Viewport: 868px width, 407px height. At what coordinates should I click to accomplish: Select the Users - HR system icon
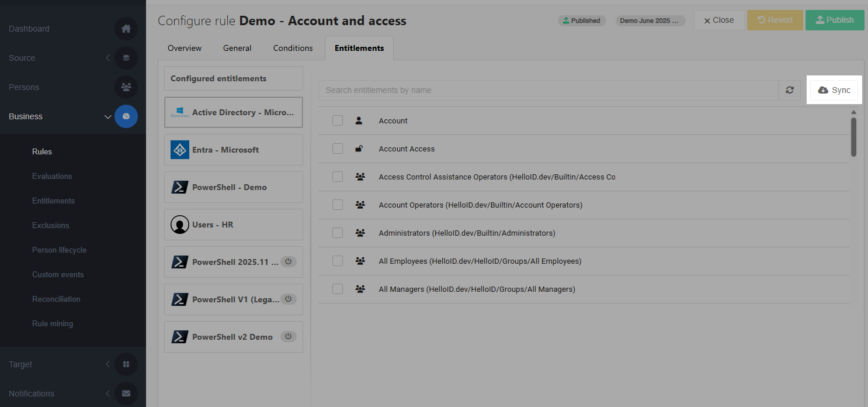click(x=180, y=225)
